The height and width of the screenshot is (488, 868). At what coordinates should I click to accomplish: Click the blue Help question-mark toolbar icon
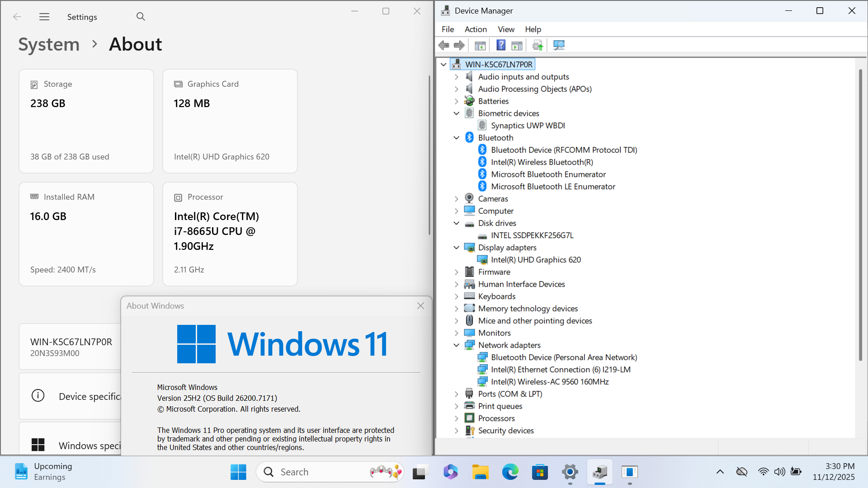click(x=501, y=45)
